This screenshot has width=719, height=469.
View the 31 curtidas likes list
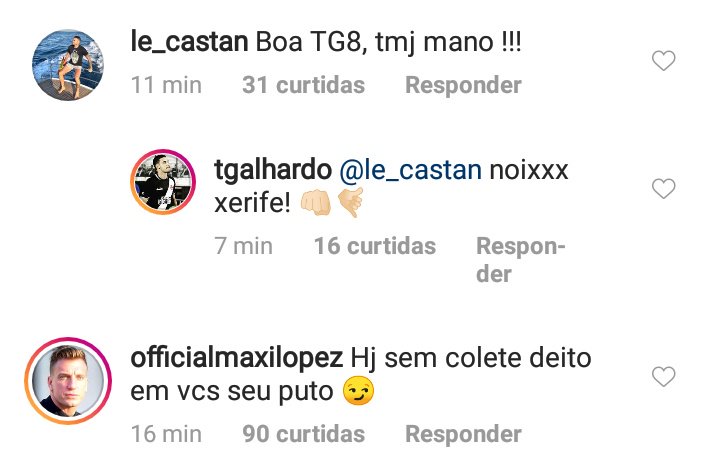pyautogui.click(x=303, y=86)
